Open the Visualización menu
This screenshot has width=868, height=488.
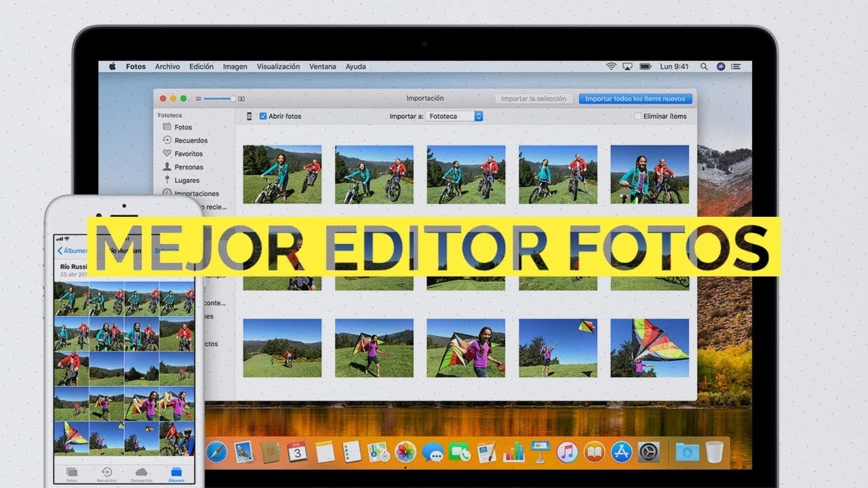click(278, 66)
